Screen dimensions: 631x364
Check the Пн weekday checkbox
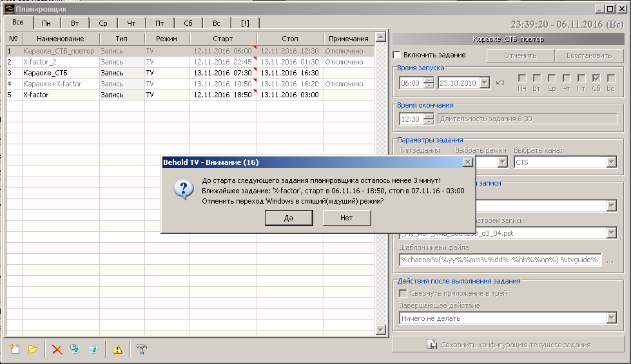click(x=522, y=79)
